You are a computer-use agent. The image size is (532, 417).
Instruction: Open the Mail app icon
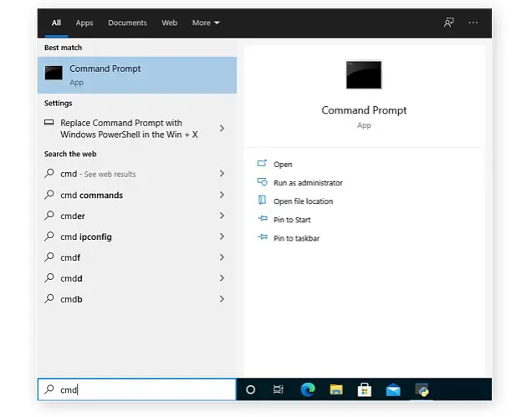pyautogui.click(x=393, y=390)
